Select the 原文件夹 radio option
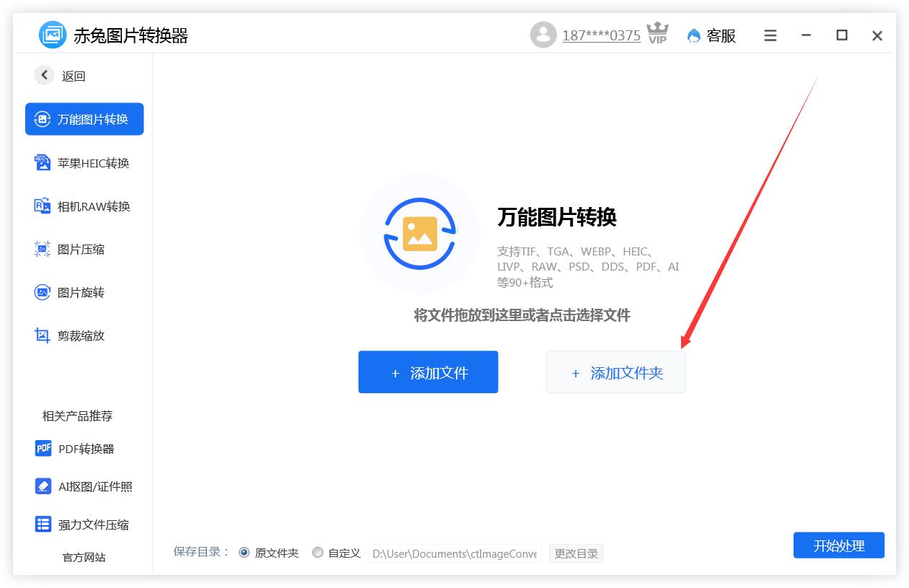The image size is (909, 588). tap(244, 553)
